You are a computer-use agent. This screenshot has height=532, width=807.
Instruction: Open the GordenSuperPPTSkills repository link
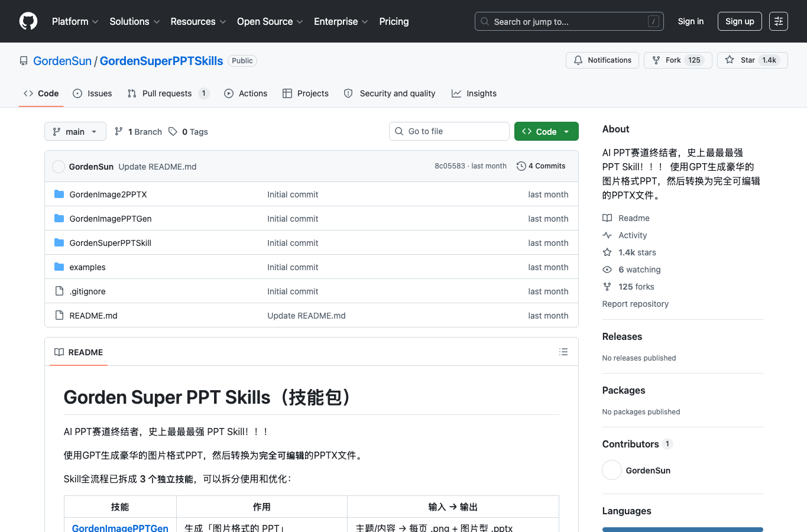(161, 61)
